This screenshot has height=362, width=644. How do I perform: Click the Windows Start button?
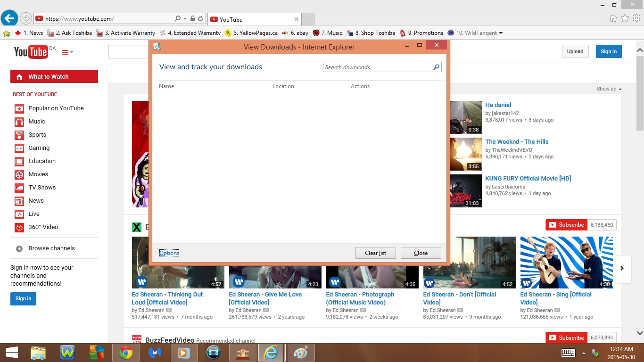tap(11, 352)
